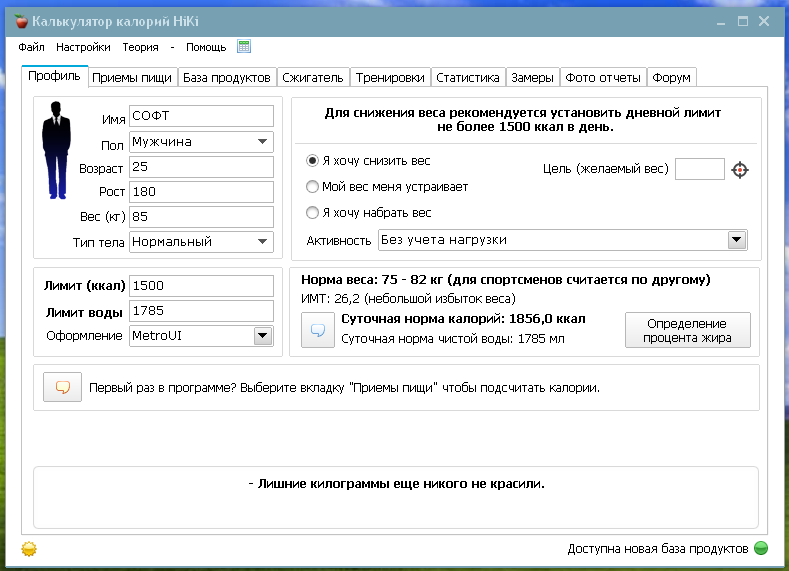Open the Настройки menu

tap(83, 47)
